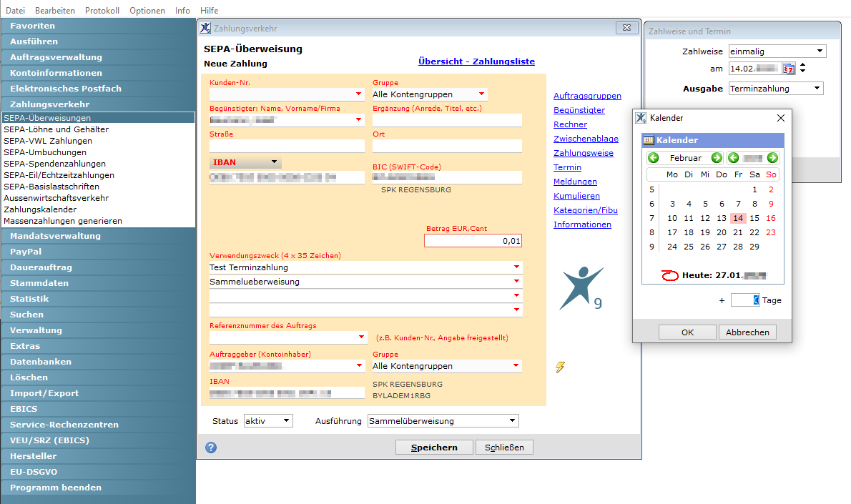
Task: Close the Kalender dialog
Action: click(780, 118)
